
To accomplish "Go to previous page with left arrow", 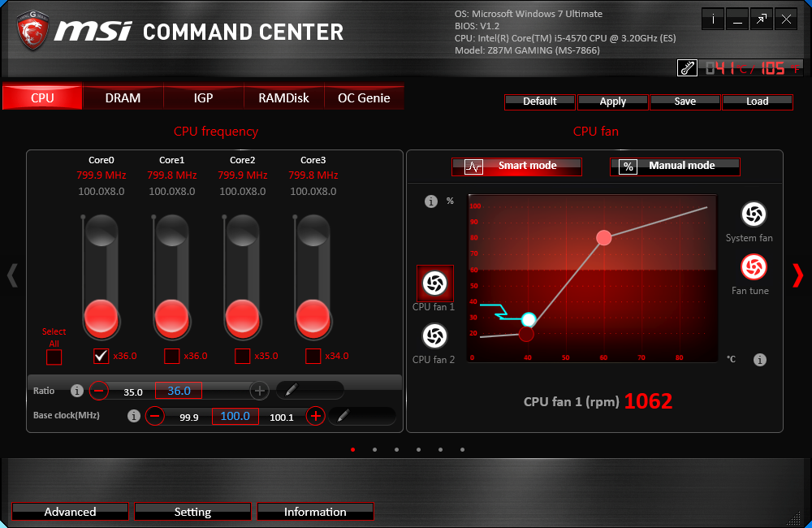I will (x=12, y=275).
